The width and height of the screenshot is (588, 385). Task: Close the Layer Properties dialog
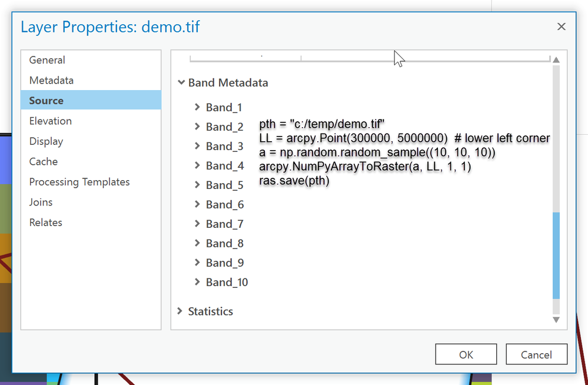[561, 26]
